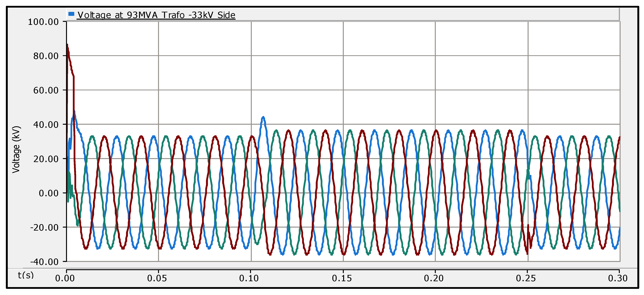Click the 60.00 y-axis tick label
Viewport: 644px width, 295px height.
pyautogui.click(x=46, y=90)
